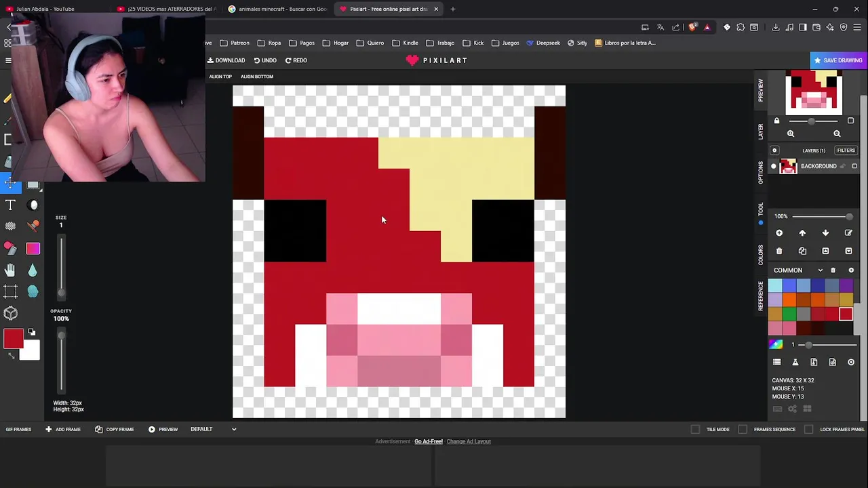This screenshot has height=488, width=868.
Task: Edit the layer with pencil icon
Action: point(848,233)
